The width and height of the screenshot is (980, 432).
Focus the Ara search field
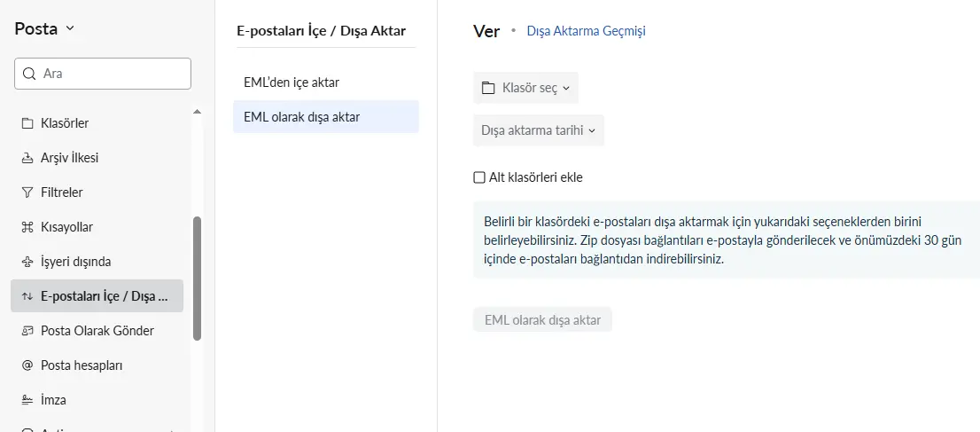pyautogui.click(x=103, y=74)
